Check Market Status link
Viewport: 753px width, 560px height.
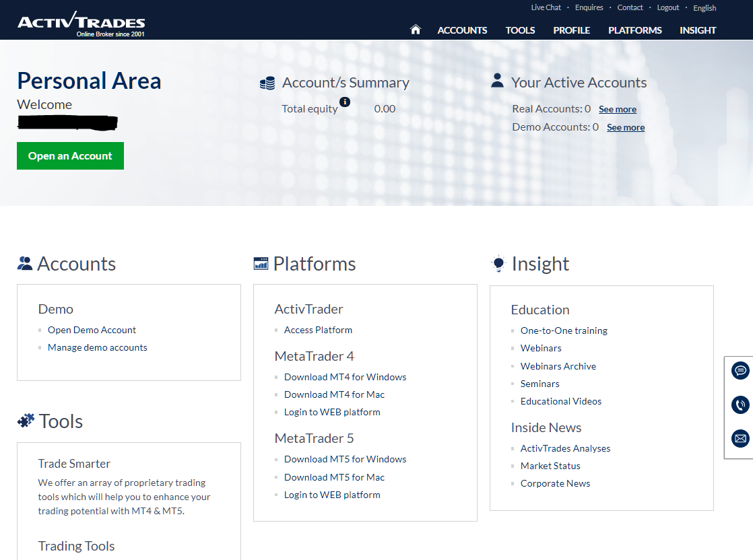550,466
